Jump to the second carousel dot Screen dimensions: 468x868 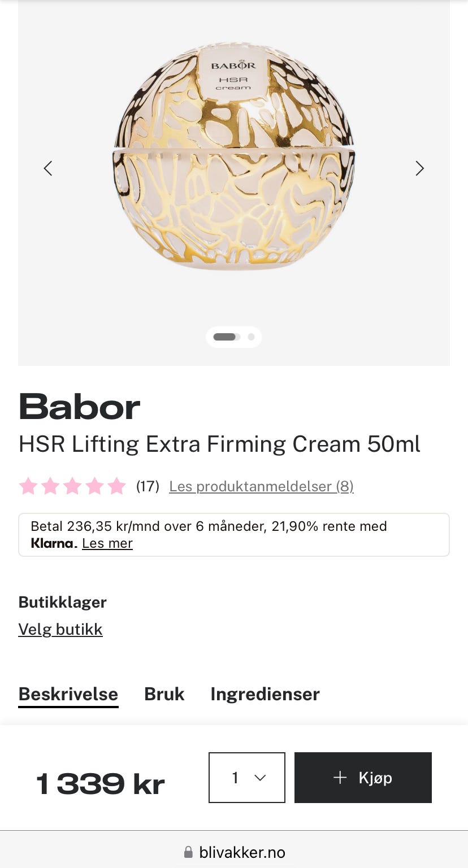click(251, 337)
